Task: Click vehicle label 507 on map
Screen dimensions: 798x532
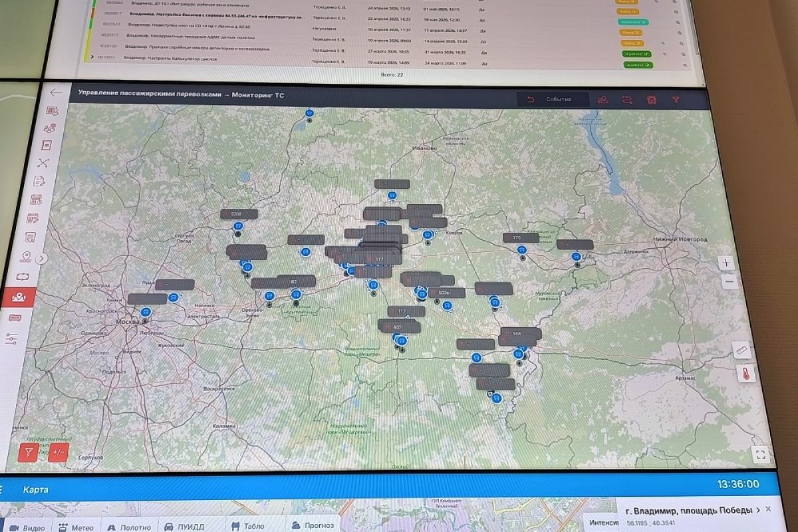Action: [398, 327]
